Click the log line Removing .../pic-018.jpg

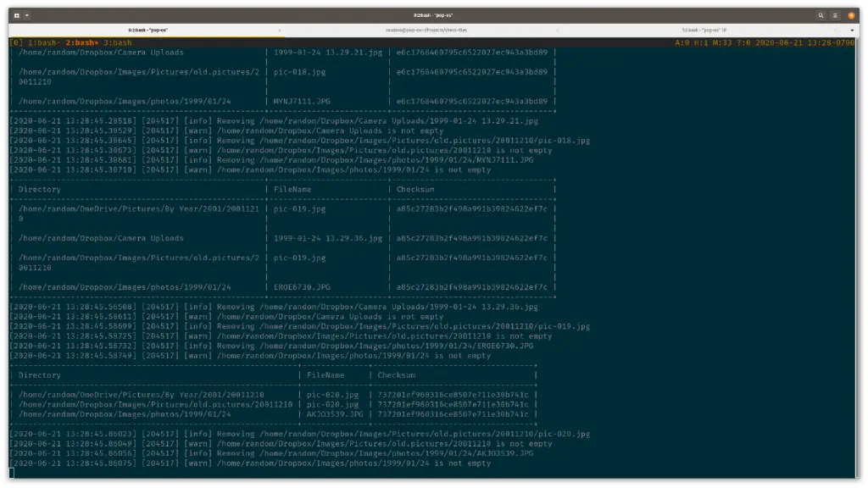pos(299,141)
